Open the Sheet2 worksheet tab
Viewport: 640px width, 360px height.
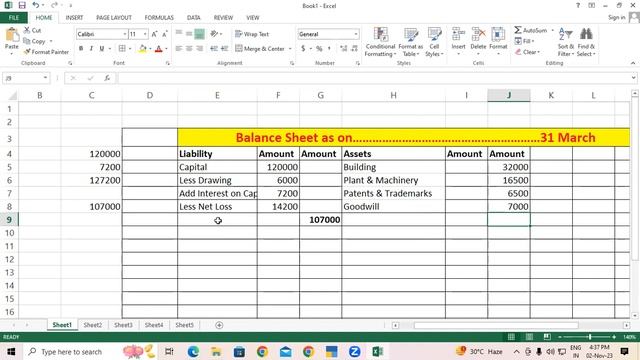point(93,325)
